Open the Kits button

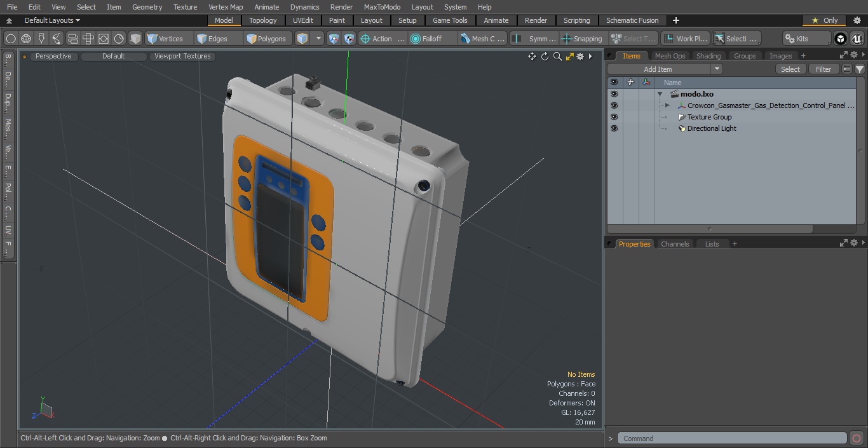[x=806, y=39]
